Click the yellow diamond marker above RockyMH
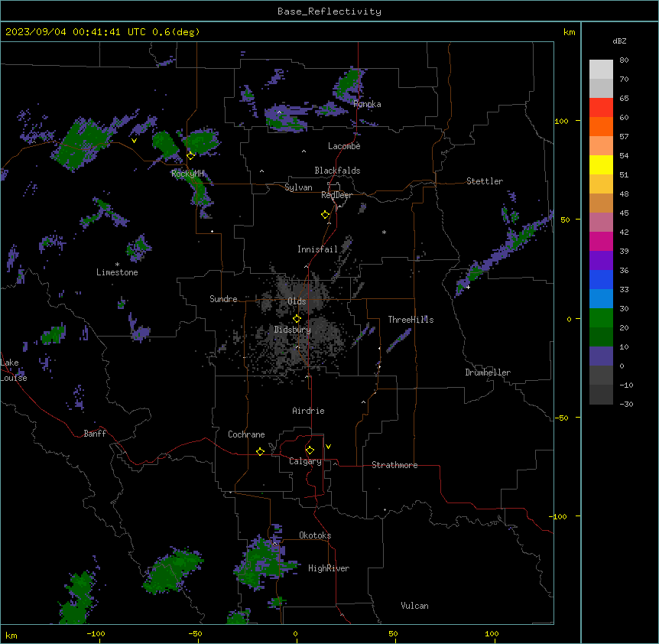This screenshot has height=644, width=659. 190,155
